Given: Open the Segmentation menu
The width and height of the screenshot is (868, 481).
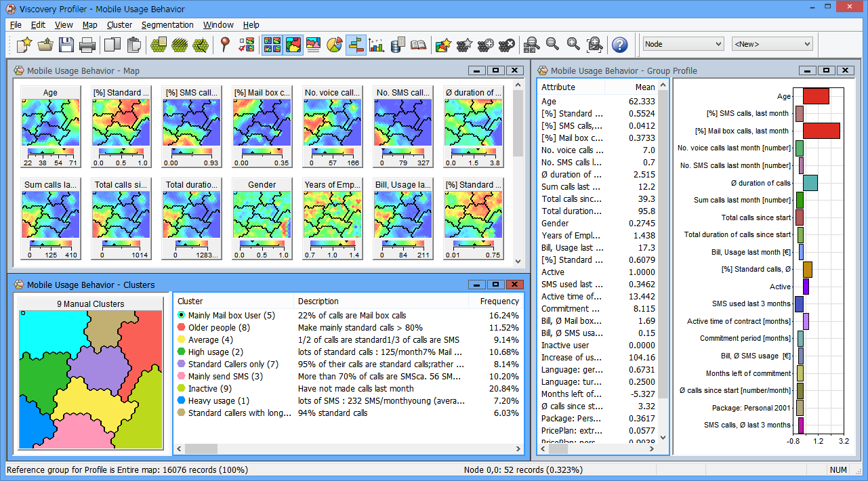Looking at the screenshot, I should point(167,25).
